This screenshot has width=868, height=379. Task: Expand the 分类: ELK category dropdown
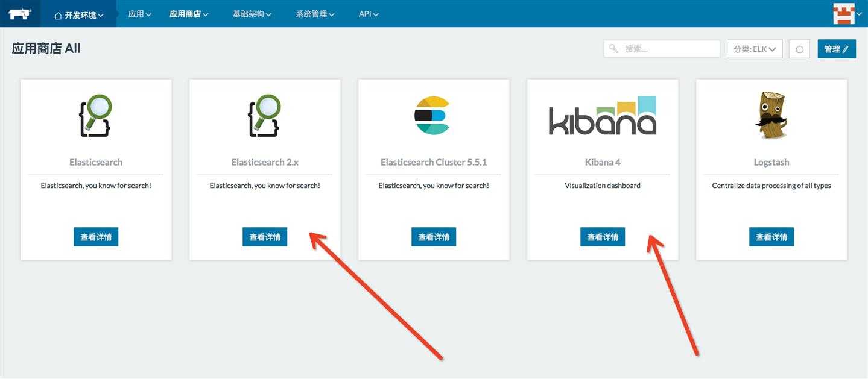(x=755, y=49)
